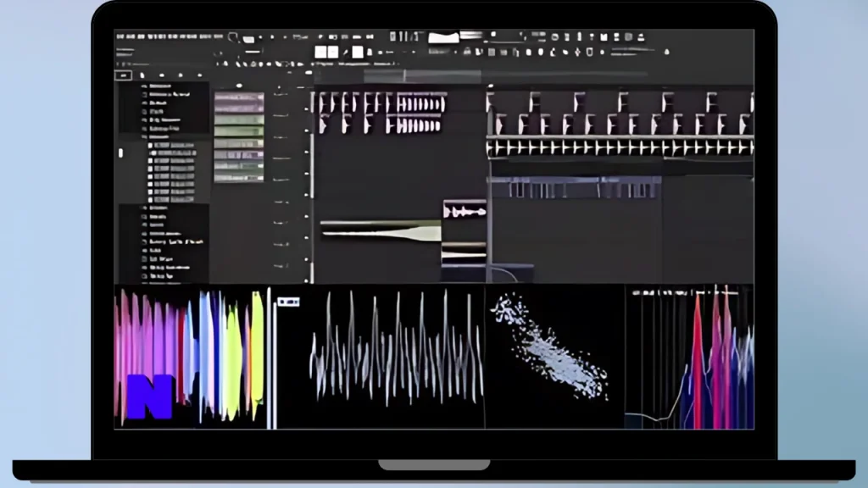This screenshot has width=868, height=488.
Task: Click the outlined box button atop browser panel
Action: point(123,75)
